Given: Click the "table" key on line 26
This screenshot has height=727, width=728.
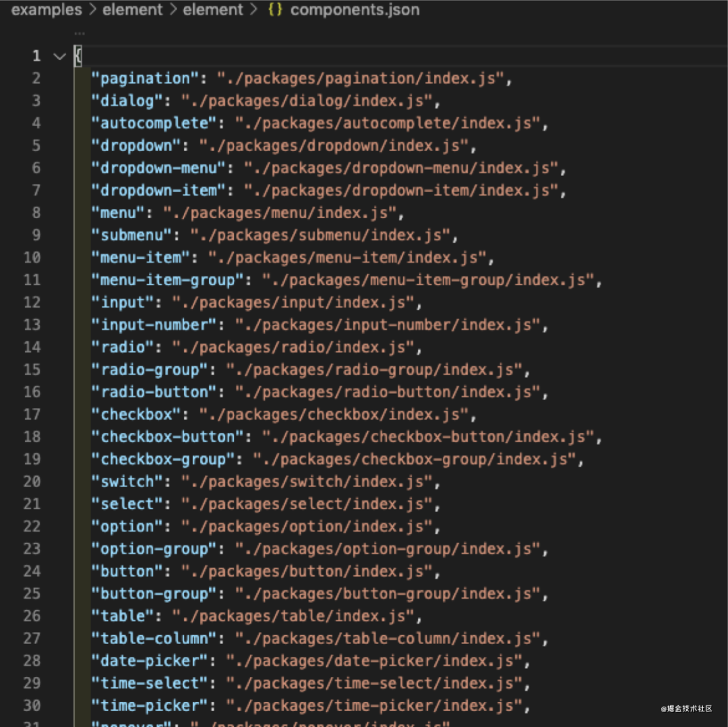Looking at the screenshot, I should (123, 616).
